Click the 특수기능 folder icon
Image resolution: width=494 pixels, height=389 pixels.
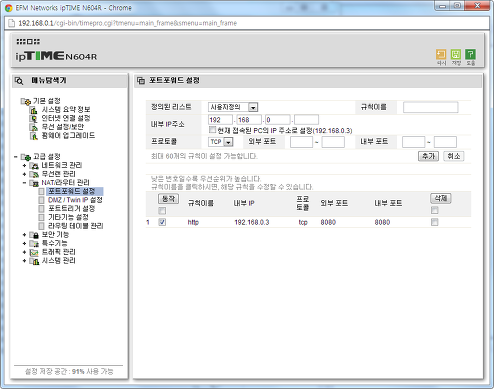tap(34, 244)
